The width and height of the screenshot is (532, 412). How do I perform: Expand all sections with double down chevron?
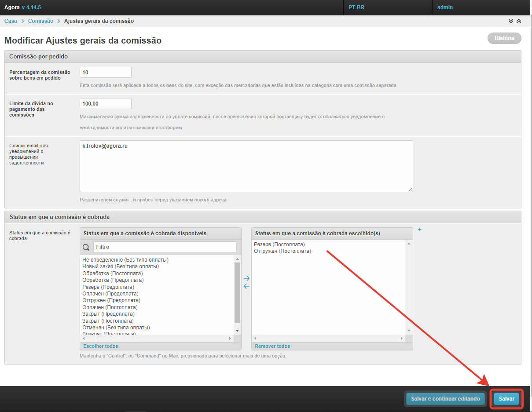511,21
